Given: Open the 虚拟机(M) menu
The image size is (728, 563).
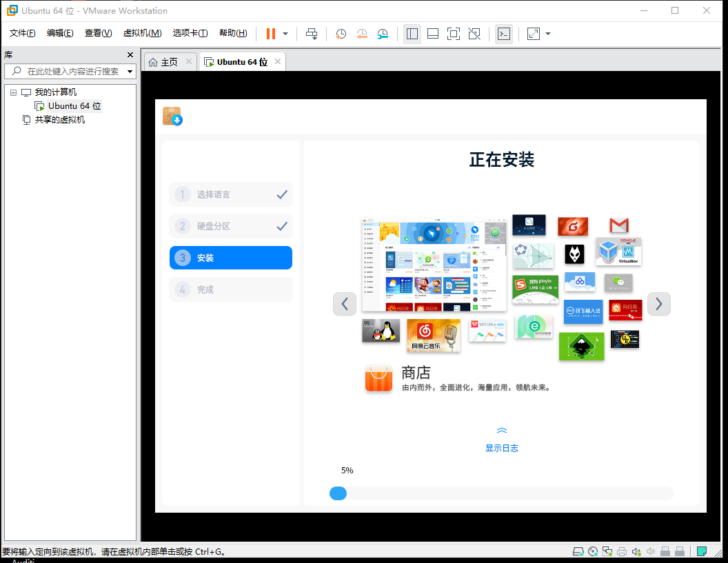Looking at the screenshot, I should (x=142, y=33).
